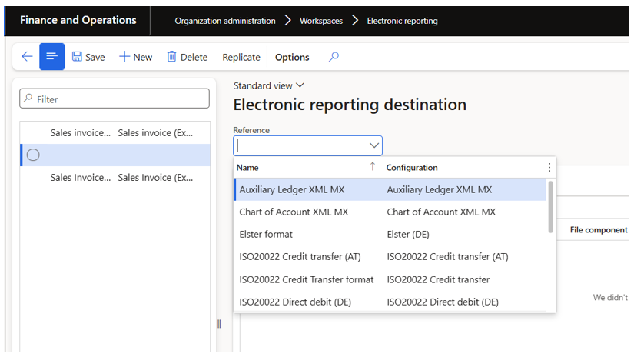
Task: Expand the Reference dropdown chevron
Action: (373, 145)
